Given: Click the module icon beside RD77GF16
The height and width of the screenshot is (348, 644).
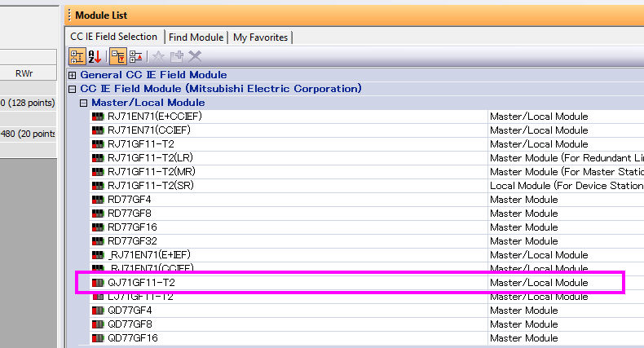Looking at the screenshot, I should [98, 227].
